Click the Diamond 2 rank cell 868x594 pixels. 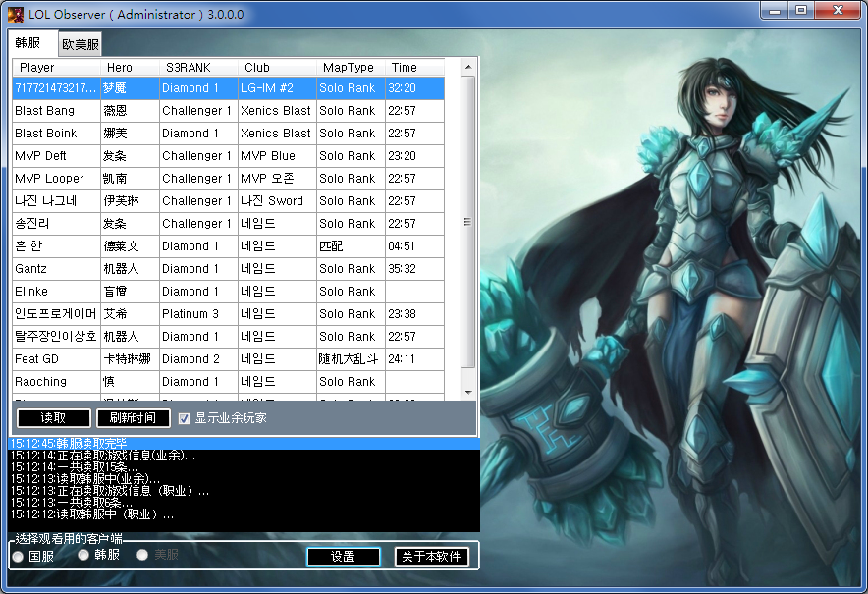198,359
